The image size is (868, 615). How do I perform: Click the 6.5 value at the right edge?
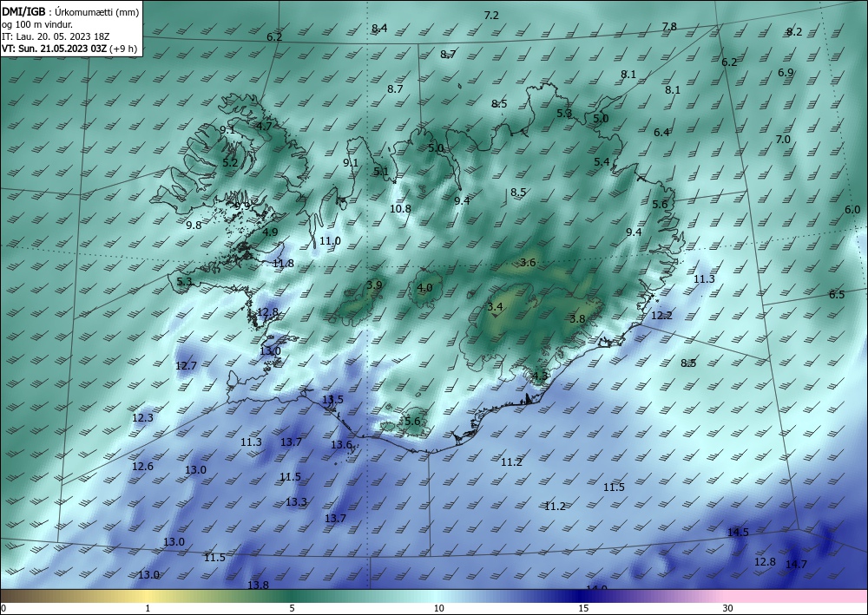point(837,295)
